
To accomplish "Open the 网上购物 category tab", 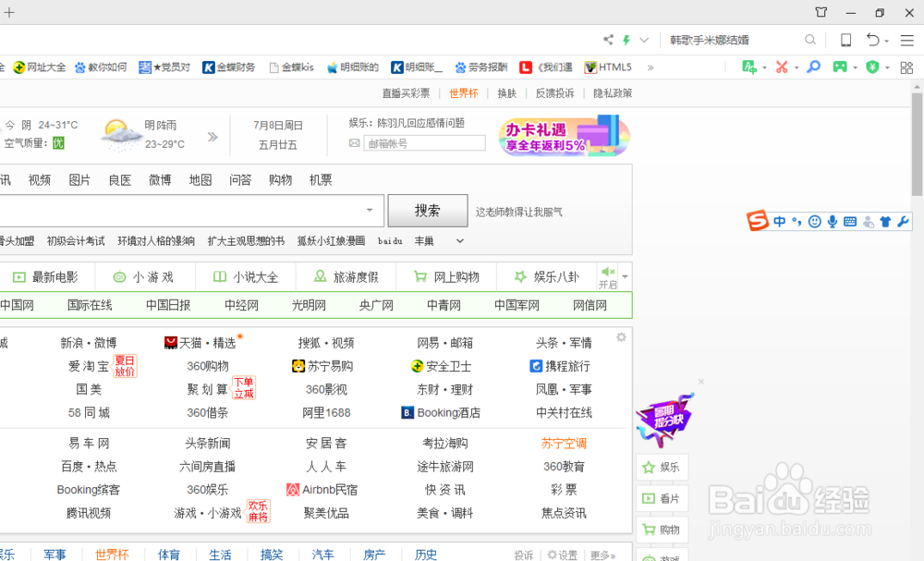I will (446, 277).
